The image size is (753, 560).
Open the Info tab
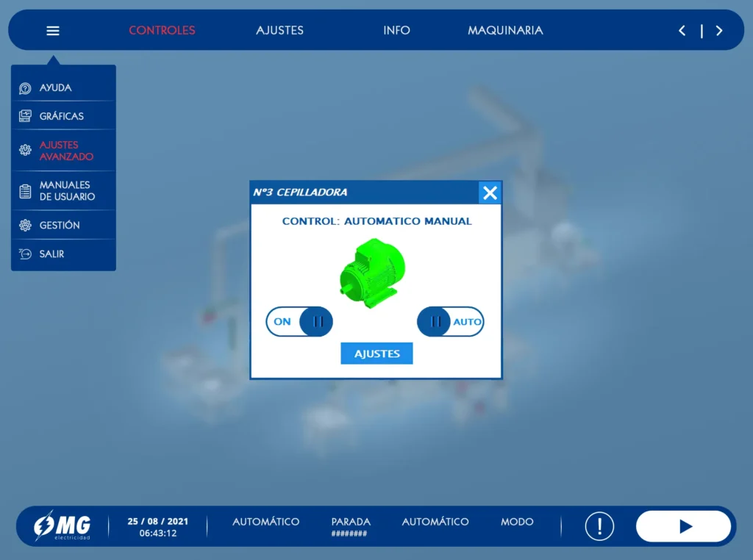[x=396, y=30]
